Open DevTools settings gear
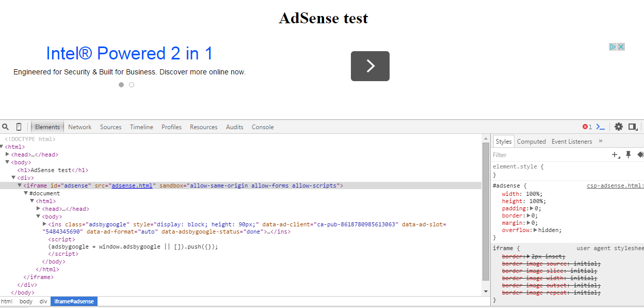The width and height of the screenshot is (644, 308). pos(619,127)
